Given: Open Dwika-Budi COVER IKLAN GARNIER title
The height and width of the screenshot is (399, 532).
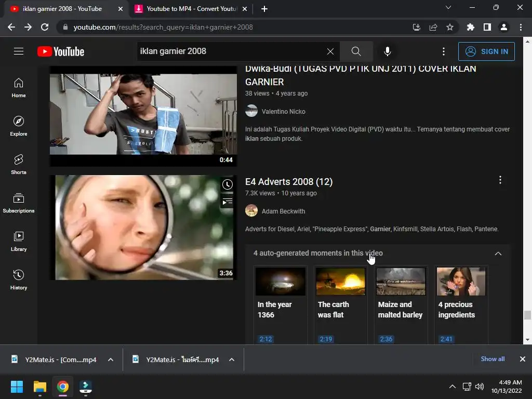Looking at the screenshot, I should (361, 75).
